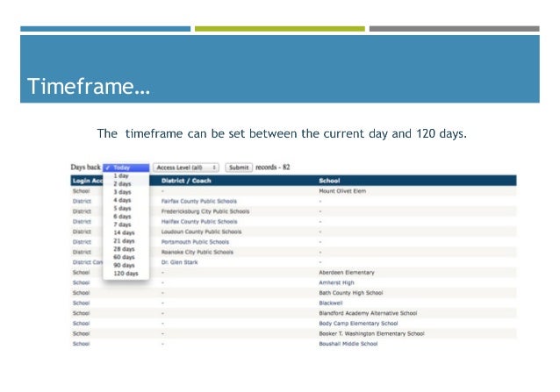Screen dimensions: 560x392
Task: Open Body Camp Elementary School link
Action: 358,324
